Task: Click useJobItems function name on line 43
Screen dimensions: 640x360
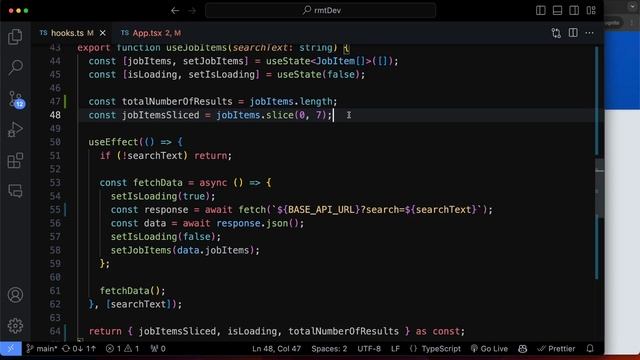Action: point(196,48)
